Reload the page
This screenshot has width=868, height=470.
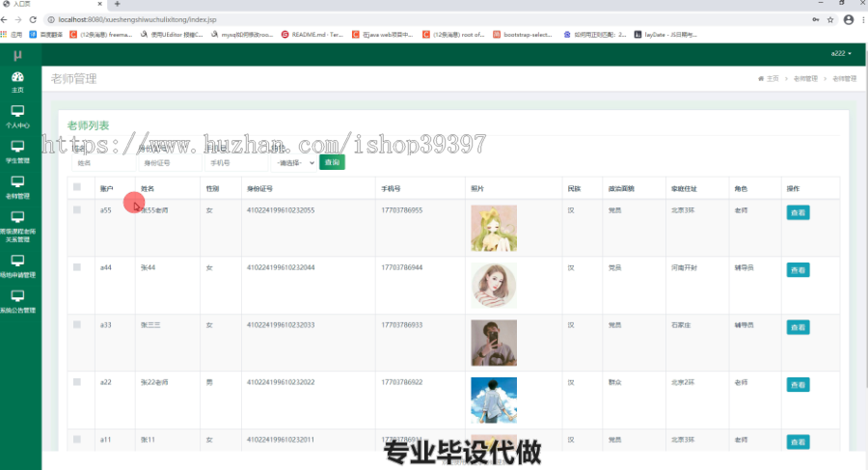click(33, 19)
